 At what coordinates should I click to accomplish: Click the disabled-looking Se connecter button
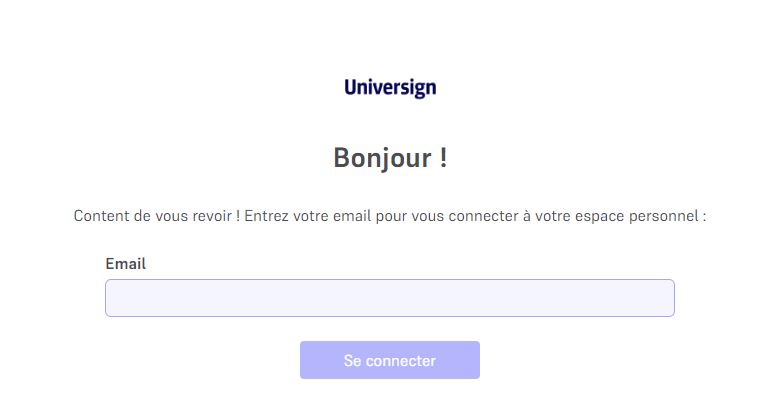(x=390, y=360)
